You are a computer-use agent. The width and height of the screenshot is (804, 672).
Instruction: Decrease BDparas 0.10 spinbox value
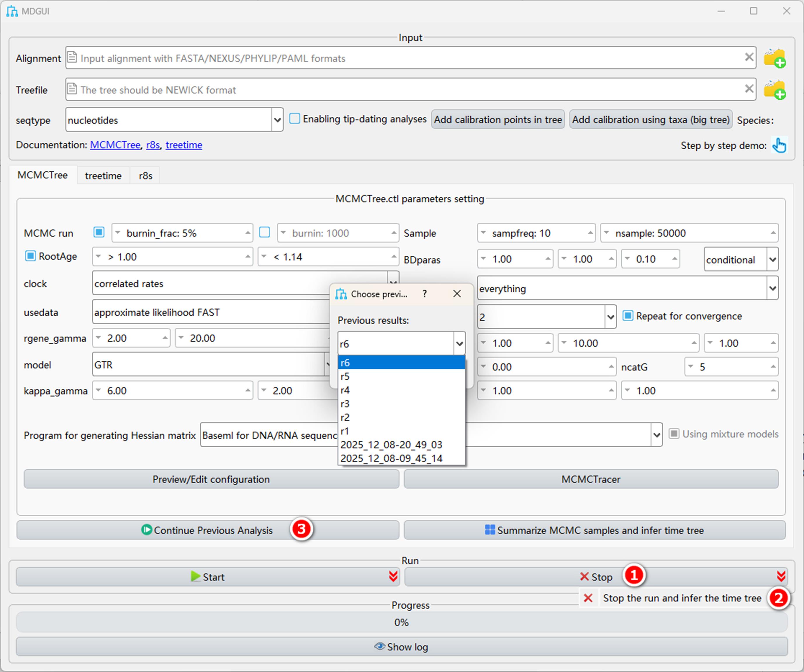point(627,259)
